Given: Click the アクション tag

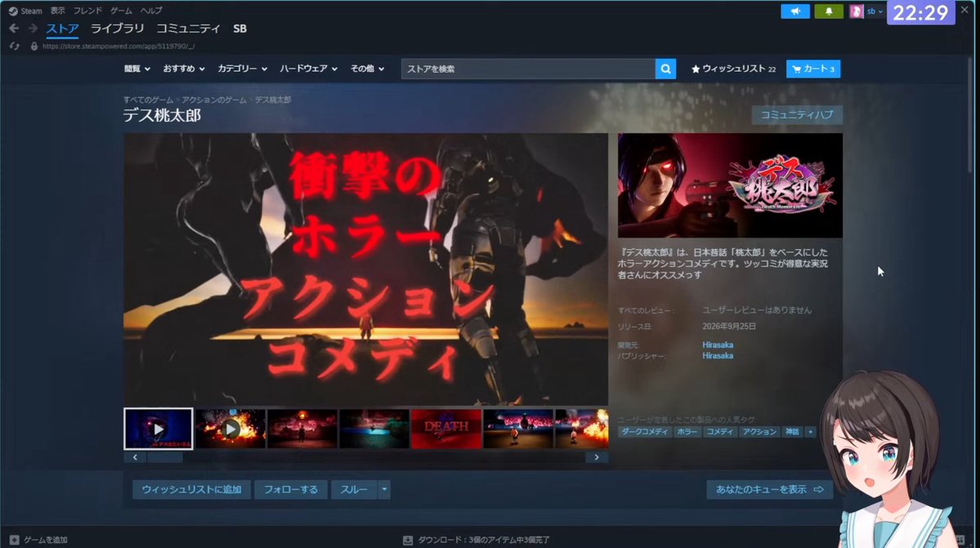Looking at the screenshot, I should click(759, 432).
